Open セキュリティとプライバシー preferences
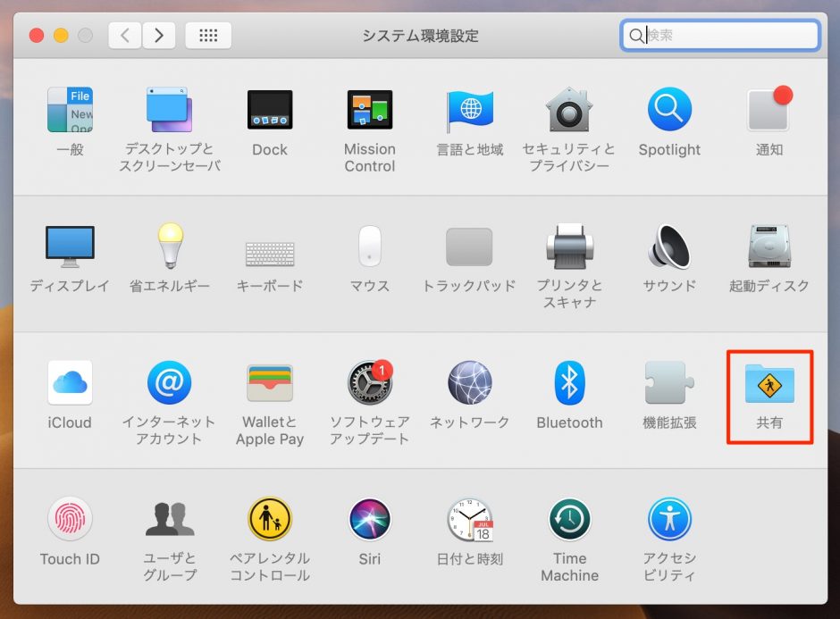 pos(569,111)
